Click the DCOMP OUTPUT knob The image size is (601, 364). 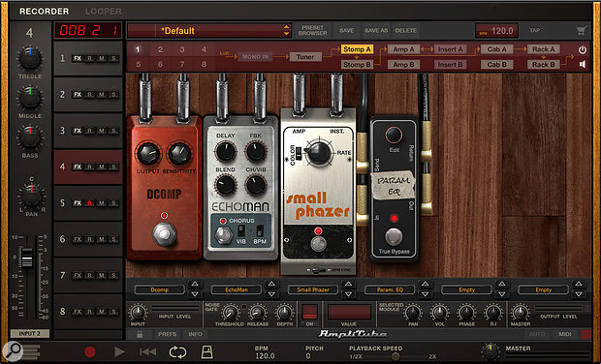click(148, 153)
